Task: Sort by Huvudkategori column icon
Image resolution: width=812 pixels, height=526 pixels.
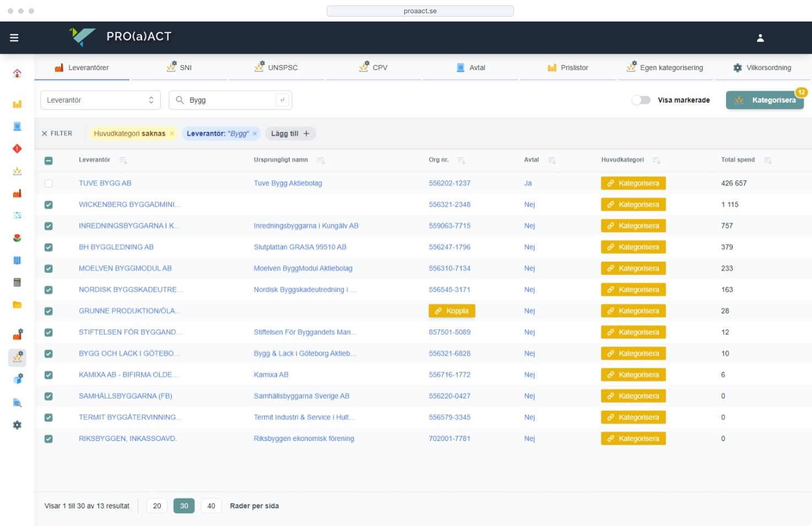Action: point(657,160)
